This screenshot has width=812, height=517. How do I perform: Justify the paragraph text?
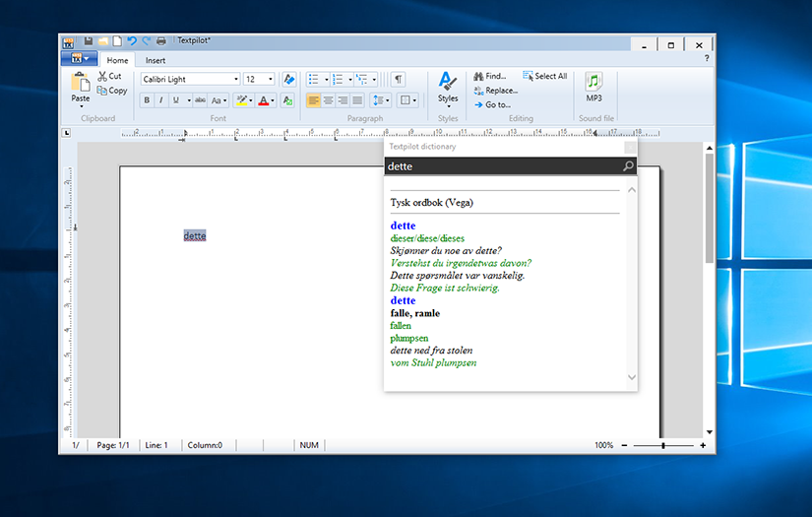click(357, 100)
